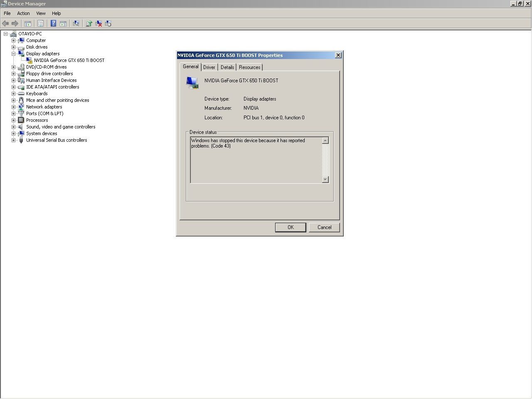
Task: Select the Display adapters tree item label
Action: click(x=43, y=54)
